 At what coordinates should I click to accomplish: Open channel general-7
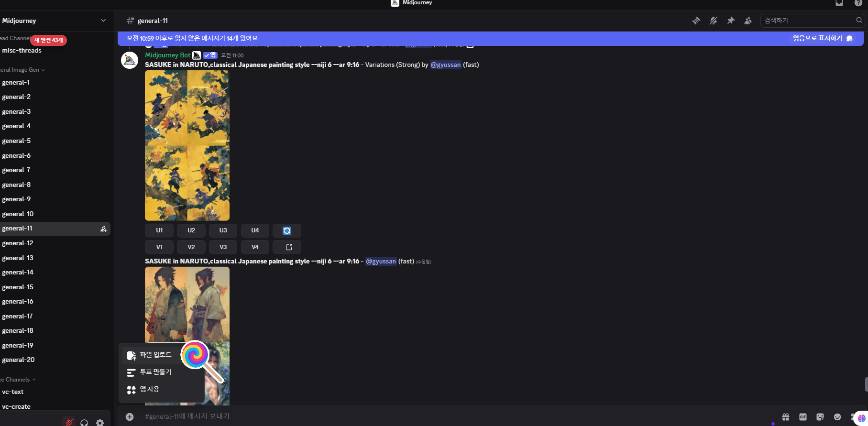pos(16,170)
